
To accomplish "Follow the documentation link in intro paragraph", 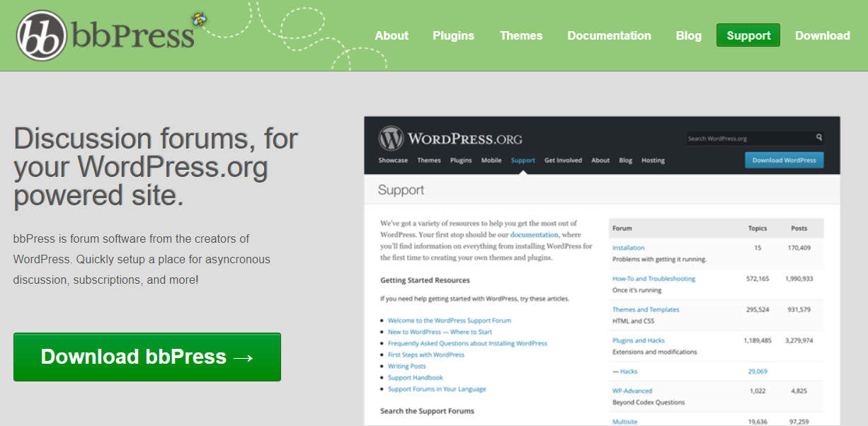I will point(534,234).
